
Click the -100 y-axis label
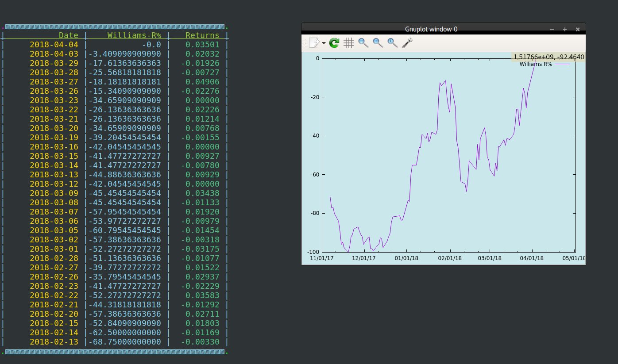(313, 252)
